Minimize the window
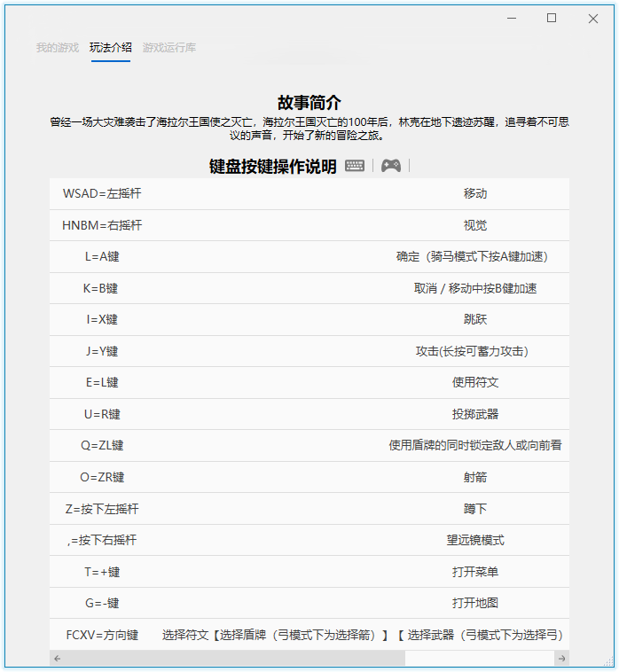 coord(511,19)
